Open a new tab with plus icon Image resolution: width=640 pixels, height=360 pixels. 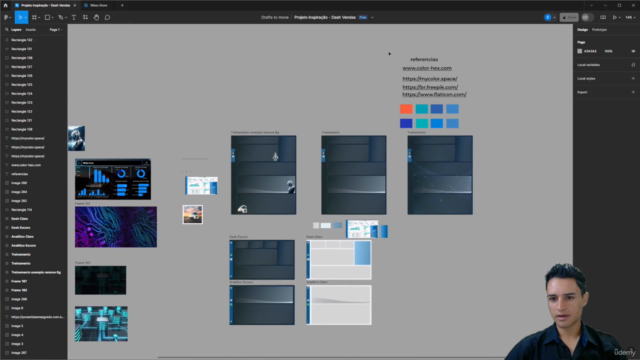click(x=122, y=5)
